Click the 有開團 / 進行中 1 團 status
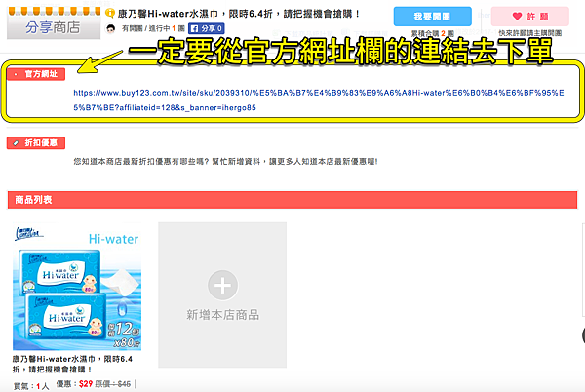The height and width of the screenshot is (392, 585). click(153, 28)
